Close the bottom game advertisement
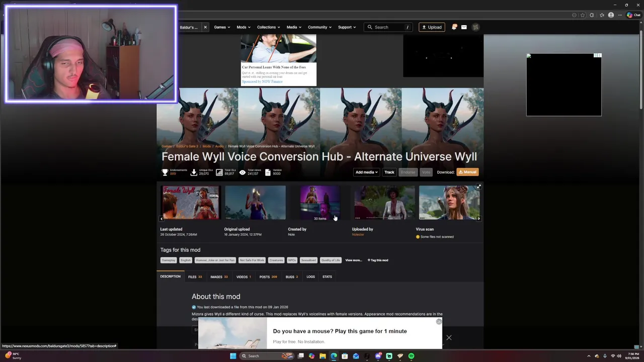This screenshot has height=362, width=644. click(x=449, y=338)
